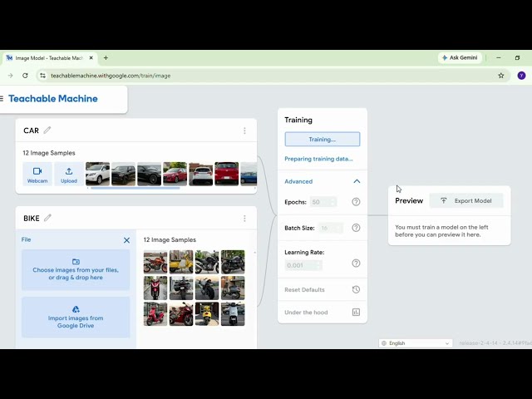
Task: Click the Epochs value field
Action: pyautogui.click(x=323, y=202)
